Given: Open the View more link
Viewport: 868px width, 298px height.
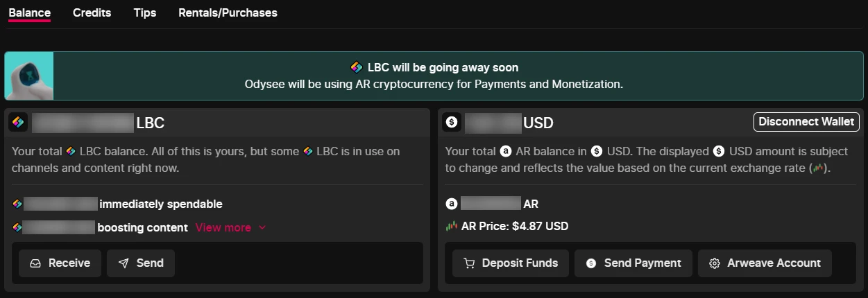Looking at the screenshot, I should coord(223,227).
